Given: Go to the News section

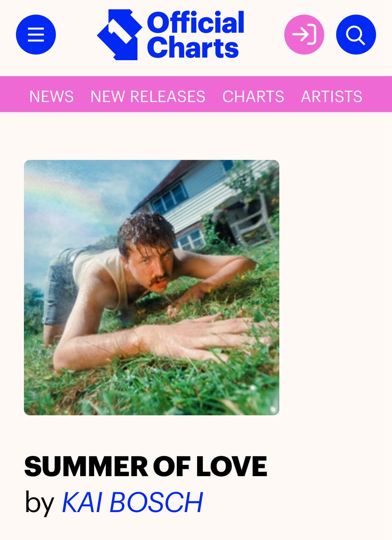Looking at the screenshot, I should click(51, 96).
